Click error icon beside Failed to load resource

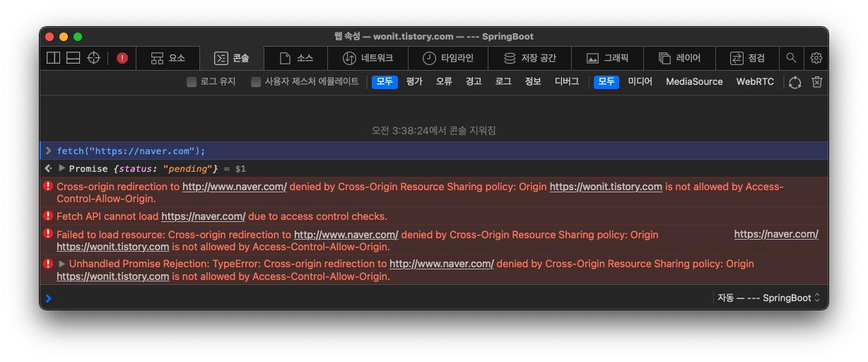pos(48,233)
